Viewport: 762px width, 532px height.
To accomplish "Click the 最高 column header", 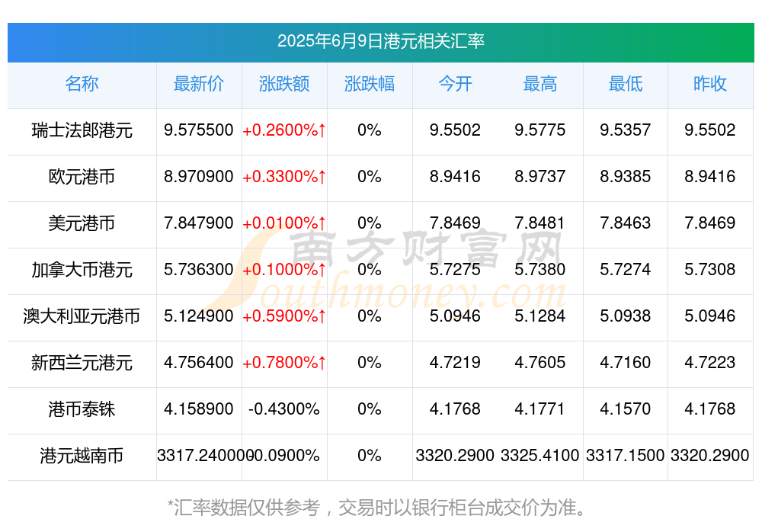I will click(x=540, y=84).
